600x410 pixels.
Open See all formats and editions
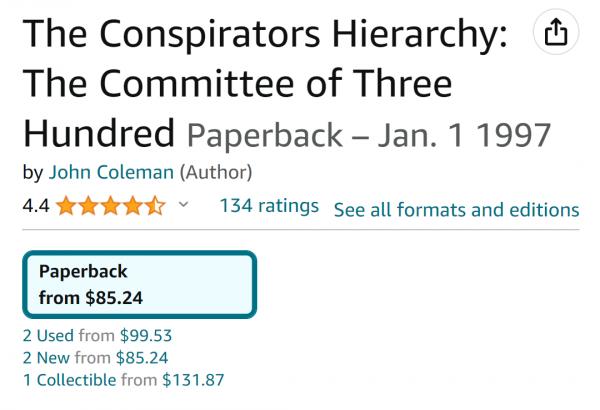[456, 210]
